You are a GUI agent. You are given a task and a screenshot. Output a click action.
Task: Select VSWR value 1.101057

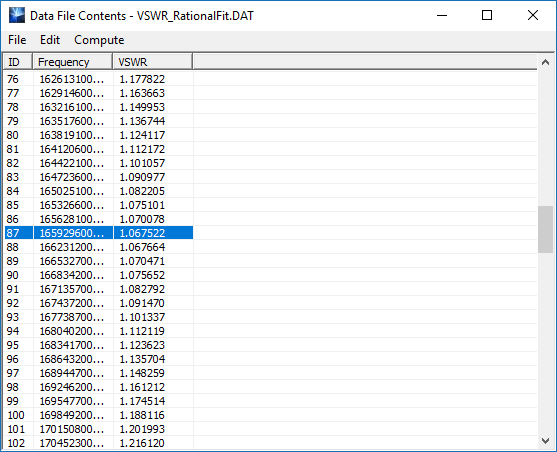142,163
